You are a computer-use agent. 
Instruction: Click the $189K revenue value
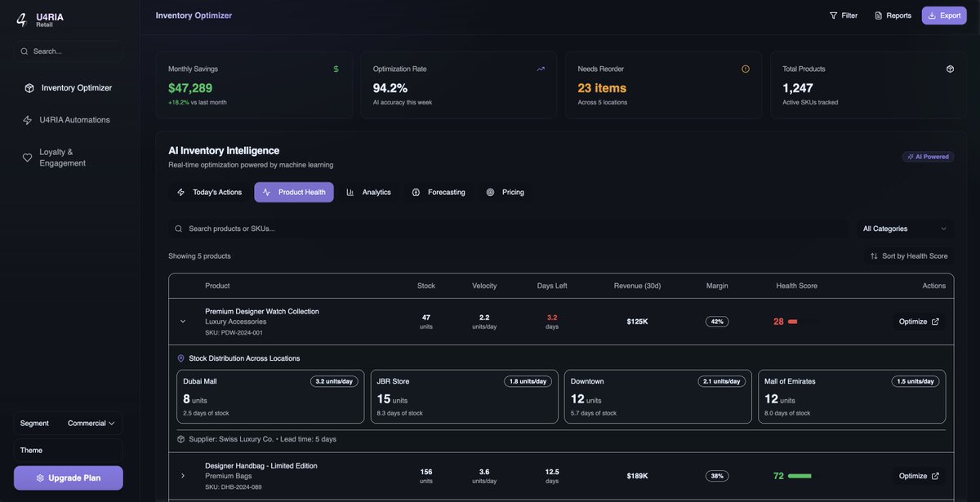(x=637, y=476)
